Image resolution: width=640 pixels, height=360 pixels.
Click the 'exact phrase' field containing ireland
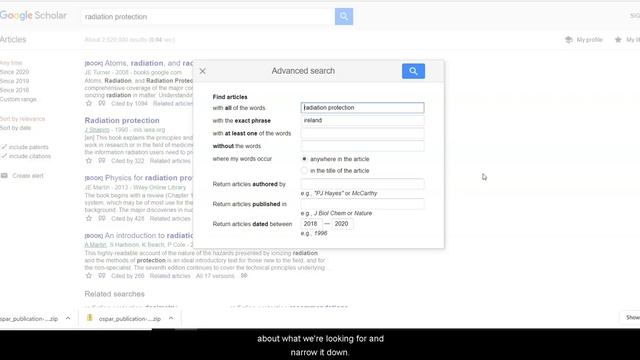362,120
